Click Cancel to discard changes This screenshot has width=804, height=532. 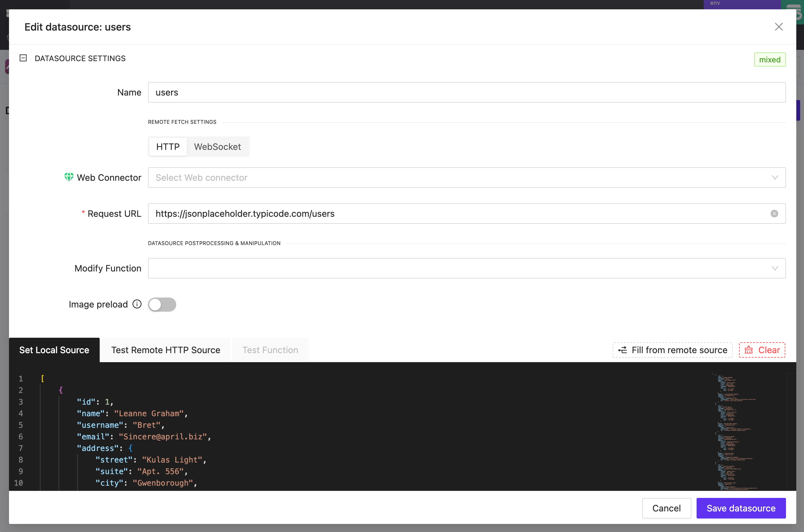[666, 508]
